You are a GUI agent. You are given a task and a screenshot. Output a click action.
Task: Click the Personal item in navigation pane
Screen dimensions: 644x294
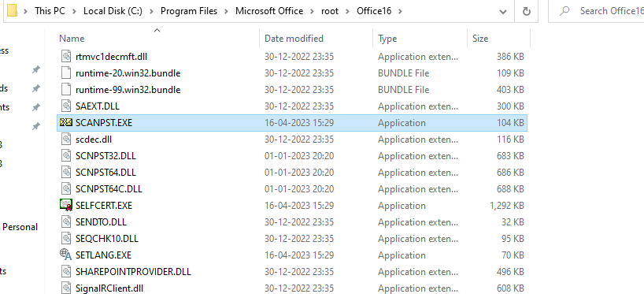point(20,227)
